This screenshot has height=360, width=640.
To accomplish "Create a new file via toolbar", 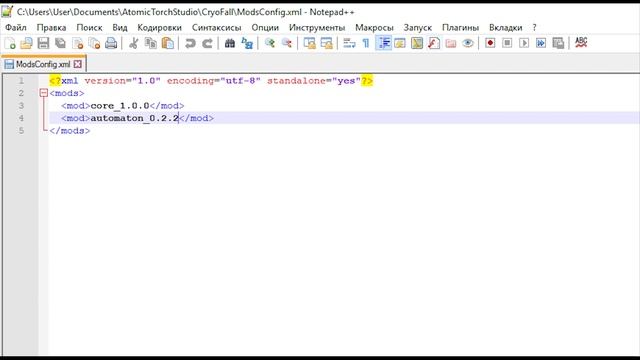I will (x=10, y=43).
